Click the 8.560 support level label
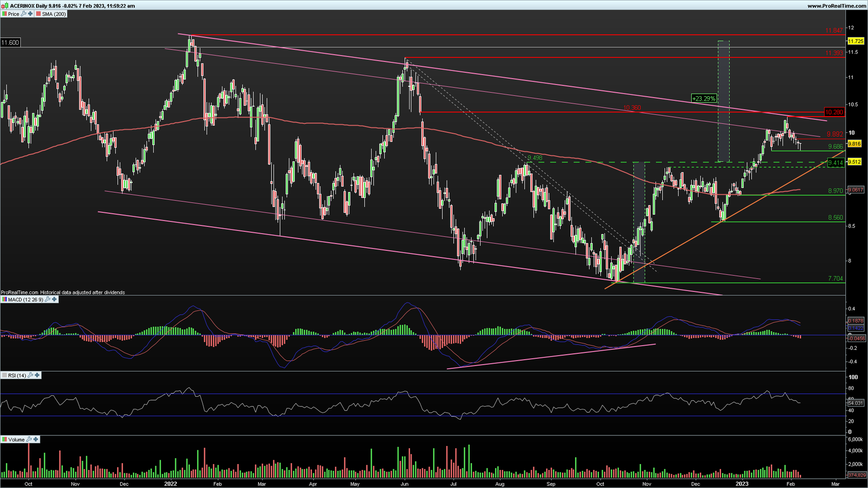 point(835,218)
